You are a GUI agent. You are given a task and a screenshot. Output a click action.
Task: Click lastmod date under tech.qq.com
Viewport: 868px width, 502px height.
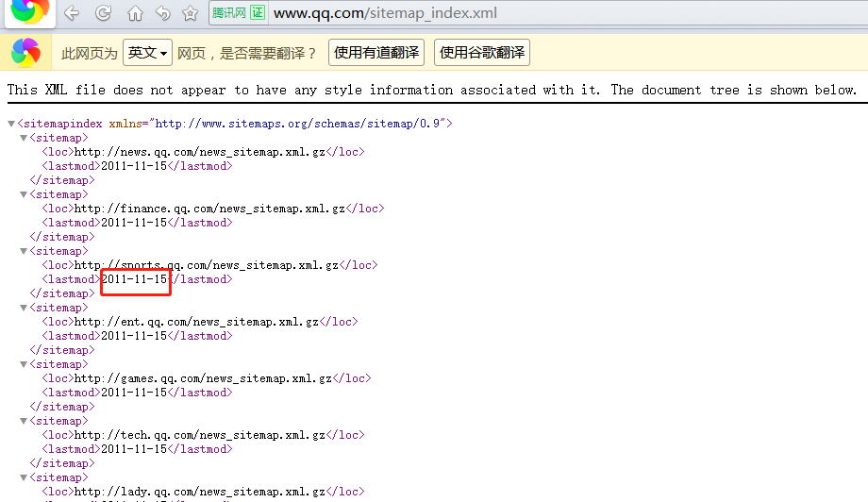coord(135,449)
